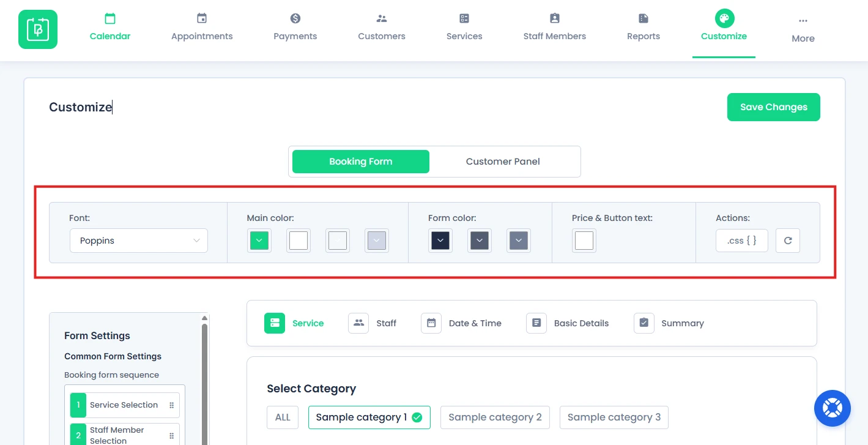Open the custom .css { } editor button
Viewport: 868px width, 445px height.
click(742, 241)
